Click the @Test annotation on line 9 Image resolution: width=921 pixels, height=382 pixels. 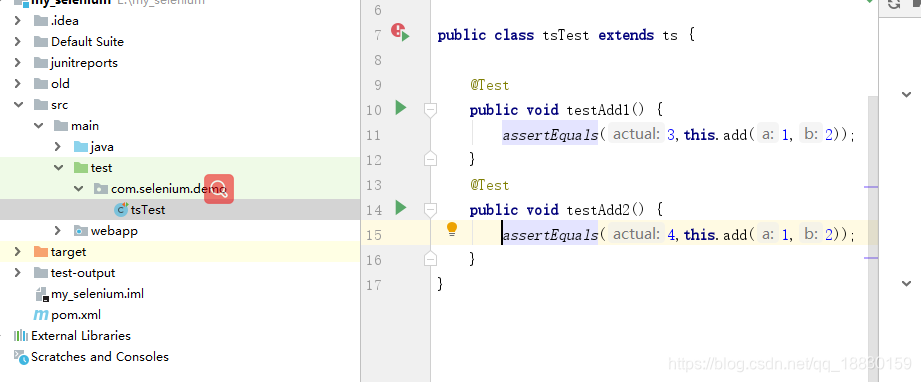click(x=489, y=85)
